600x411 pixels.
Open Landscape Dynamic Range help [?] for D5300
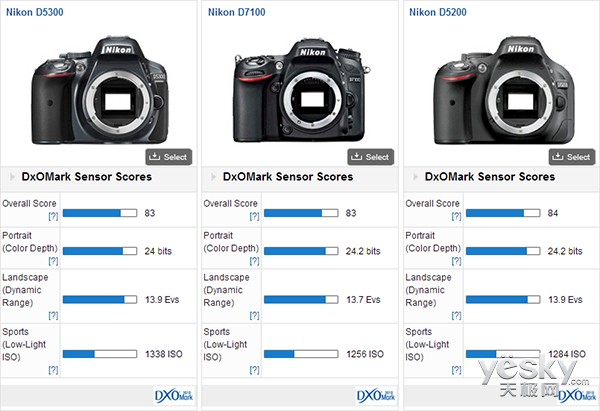tap(53, 315)
